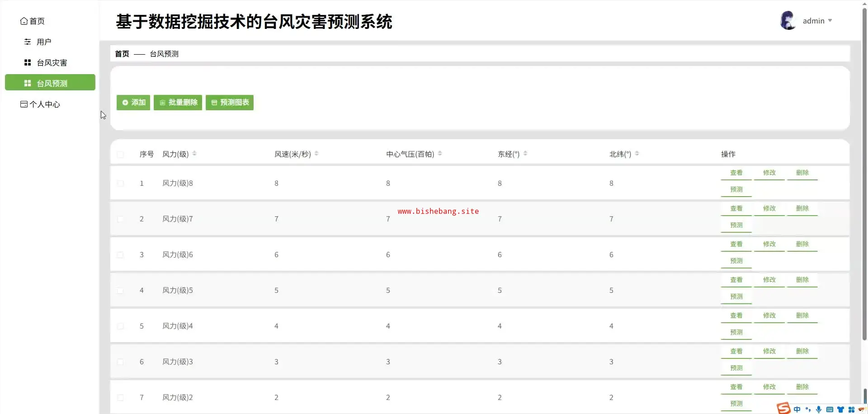Click 删除 for row 风力(级)3
Viewport: 868px width, 414px height.
pyautogui.click(x=802, y=352)
